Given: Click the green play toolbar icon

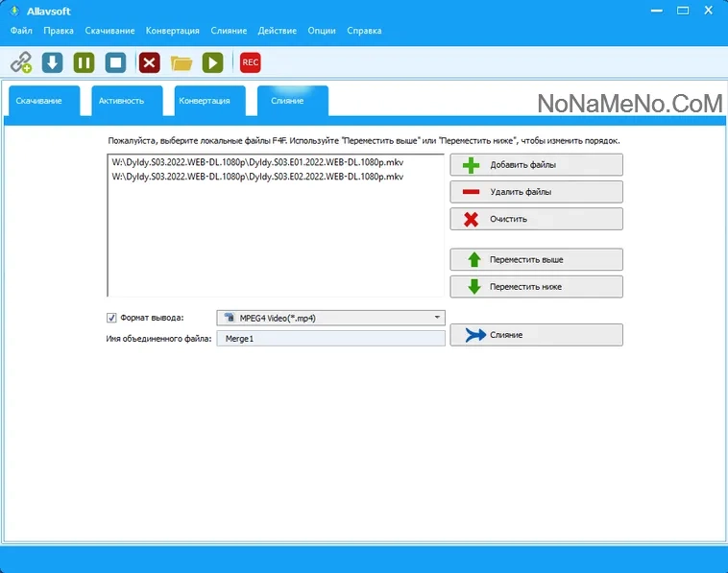Looking at the screenshot, I should 213,62.
